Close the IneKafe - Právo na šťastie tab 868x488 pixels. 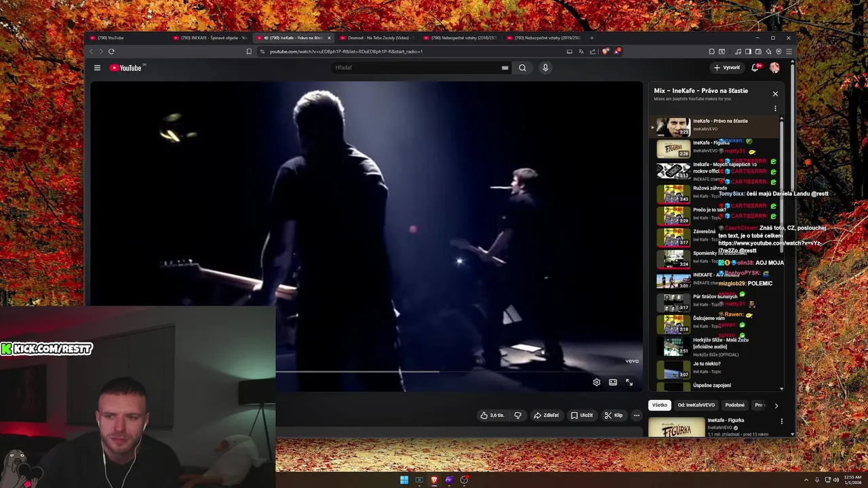click(x=329, y=38)
